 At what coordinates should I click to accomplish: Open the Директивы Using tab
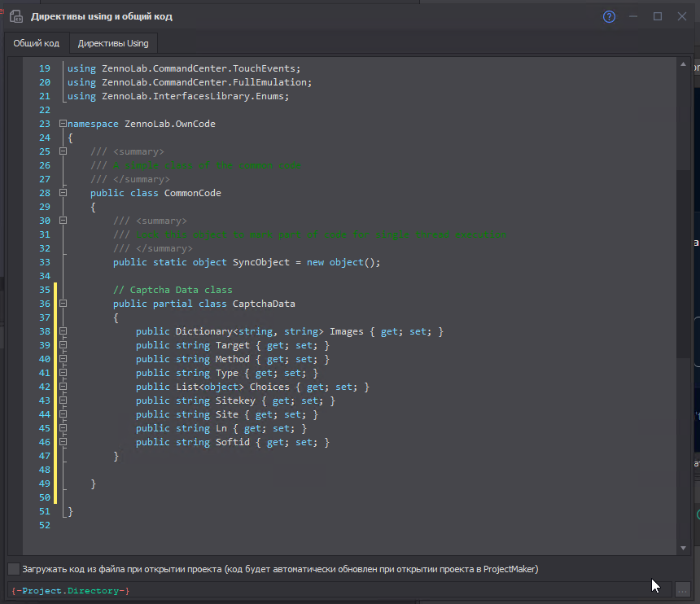click(113, 43)
